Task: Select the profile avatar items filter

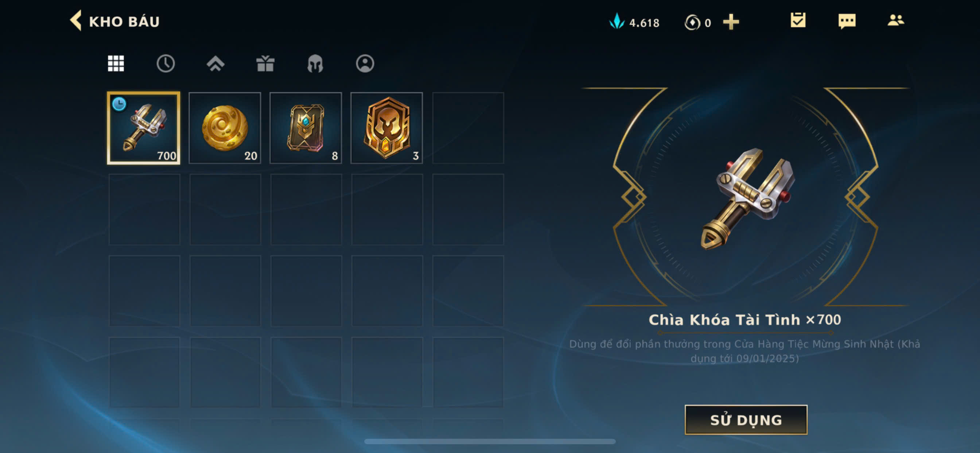Action: click(365, 63)
